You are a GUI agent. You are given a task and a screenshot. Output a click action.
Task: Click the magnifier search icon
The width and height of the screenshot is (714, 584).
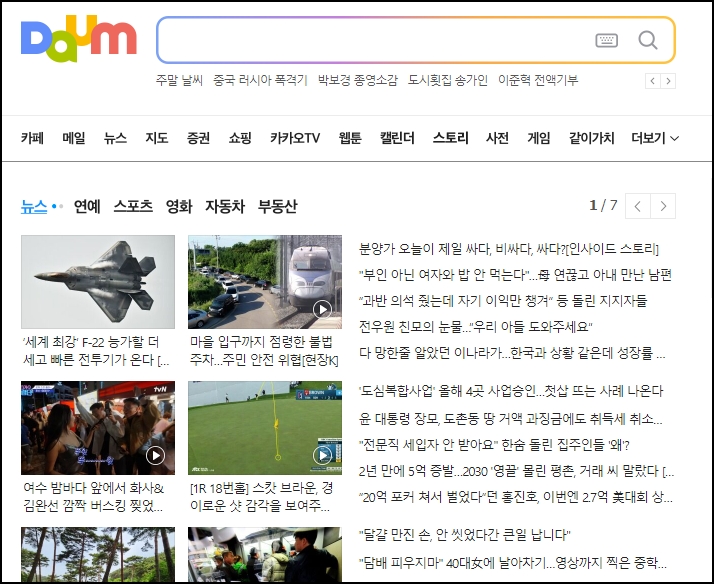[648, 40]
